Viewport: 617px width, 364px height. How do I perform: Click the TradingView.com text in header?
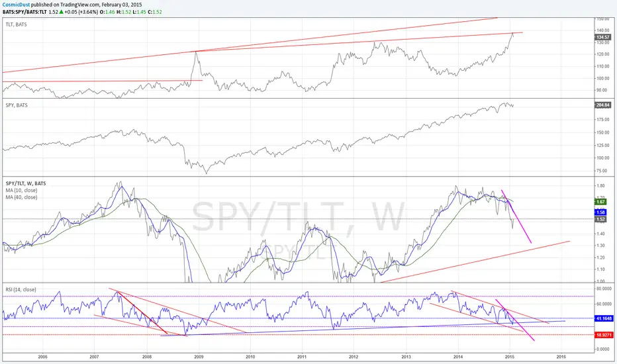pyautogui.click(x=80, y=5)
